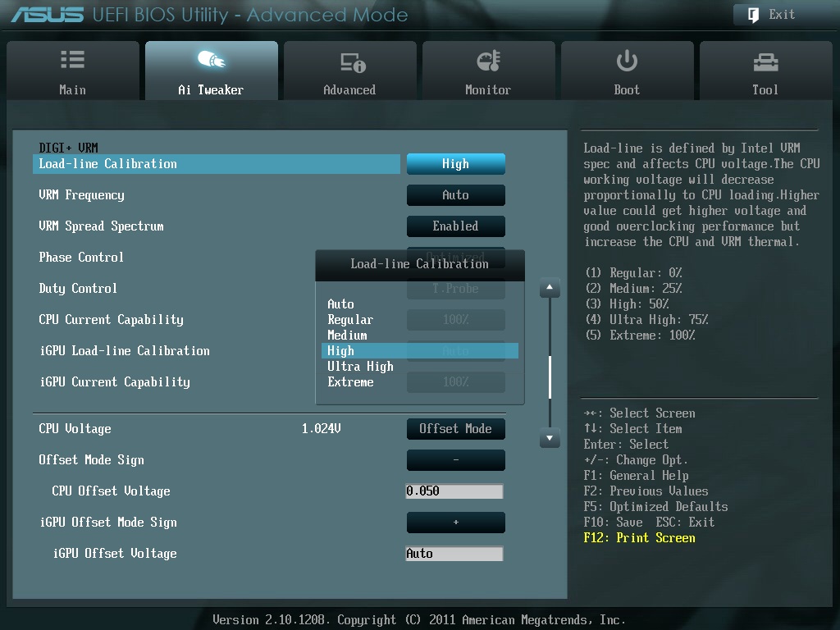Open the Monitor tab
Viewport: 840px width, 630px height.
(x=489, y=71)
